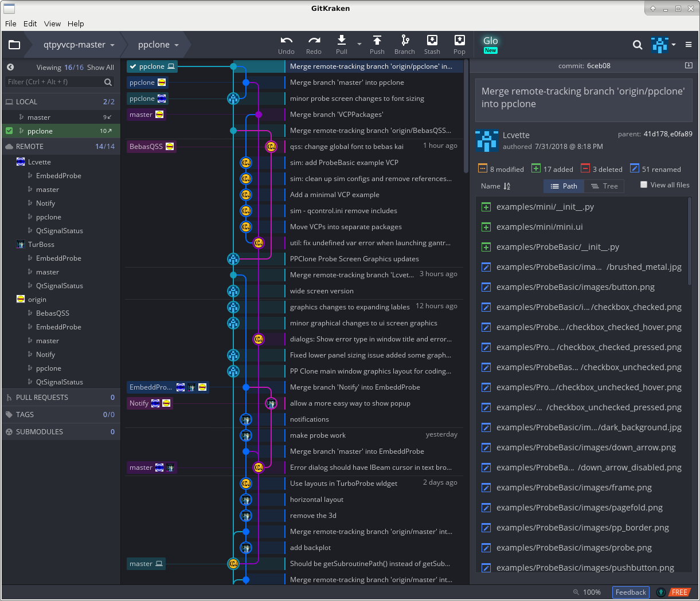Viewport: 700px width, 601px height.
Task: Open the Help menu
Action: [76, 23]
